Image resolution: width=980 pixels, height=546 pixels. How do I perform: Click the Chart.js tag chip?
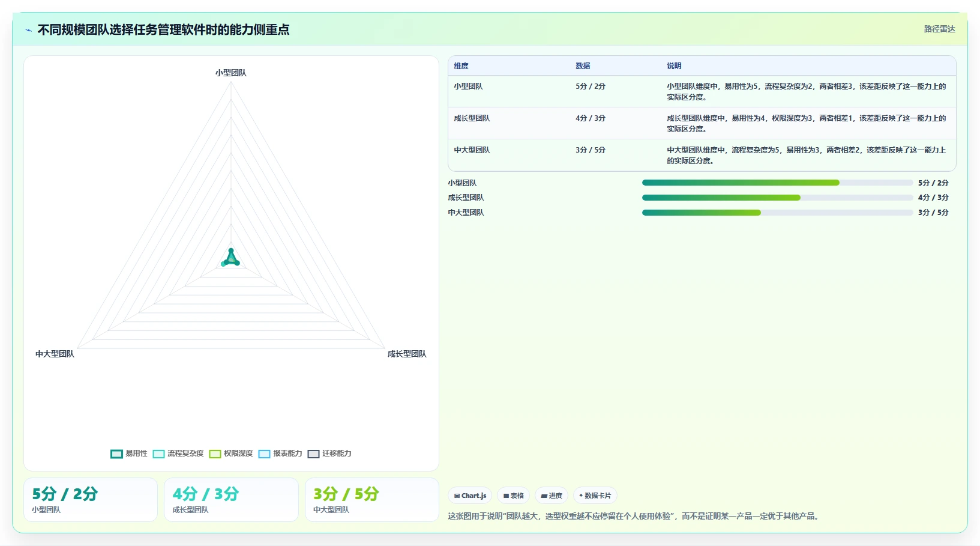[470, 496]
